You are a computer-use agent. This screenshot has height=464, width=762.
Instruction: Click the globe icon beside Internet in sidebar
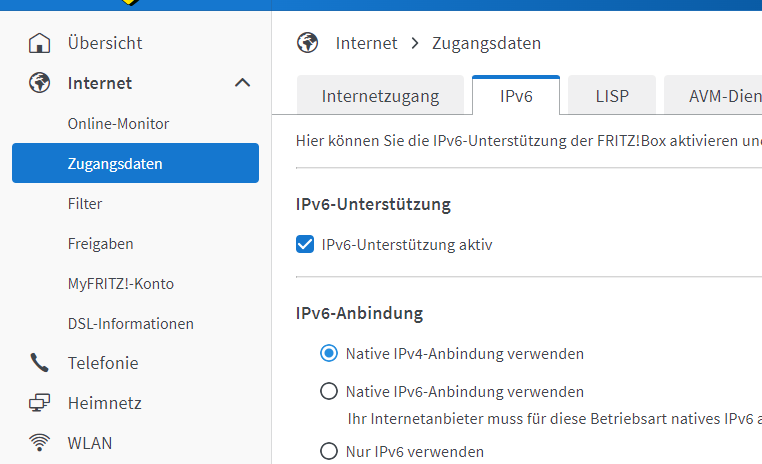point(40,83)
